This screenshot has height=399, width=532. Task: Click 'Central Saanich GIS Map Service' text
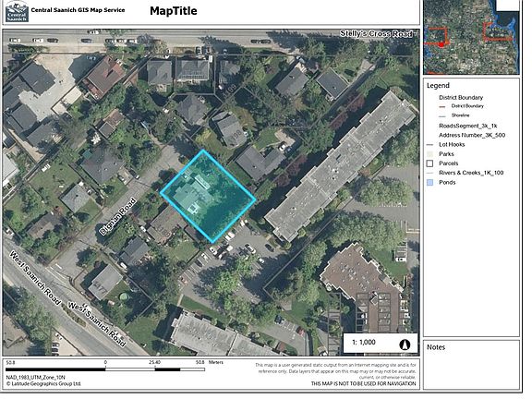pyautogui.click(x=78, y=10)
